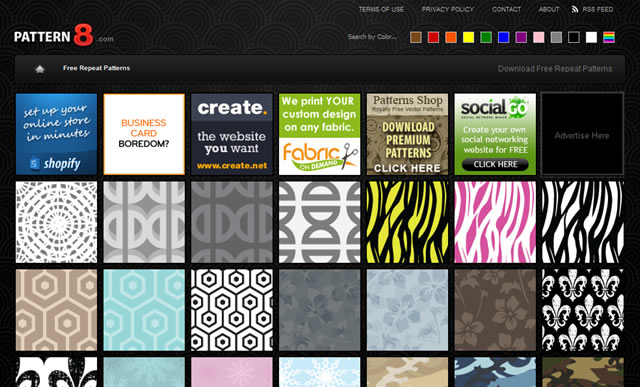Open the Privacy Policy link
The height and width of the screenshot is (387, 640).
pyautogui.click(x=447, y=9)
